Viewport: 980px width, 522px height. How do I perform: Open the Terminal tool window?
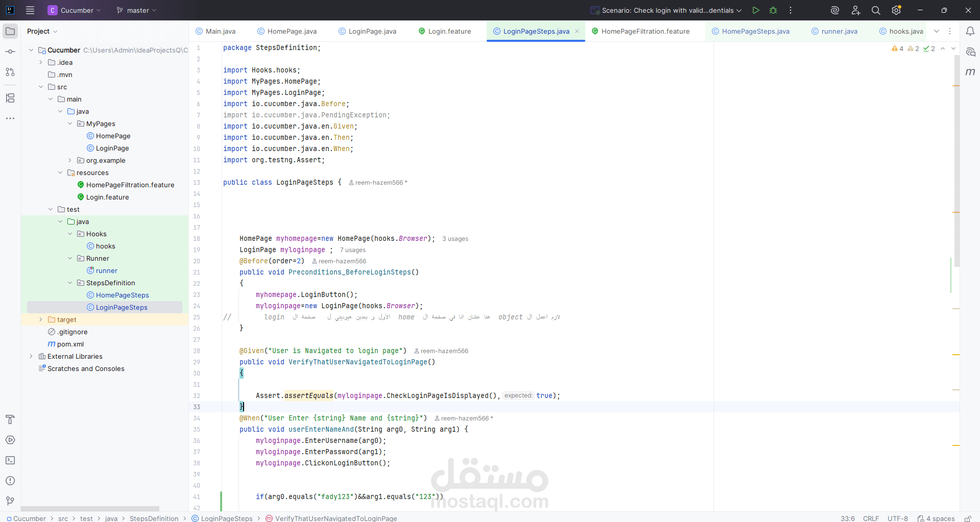pyautogui.click(x=10, y=460)
